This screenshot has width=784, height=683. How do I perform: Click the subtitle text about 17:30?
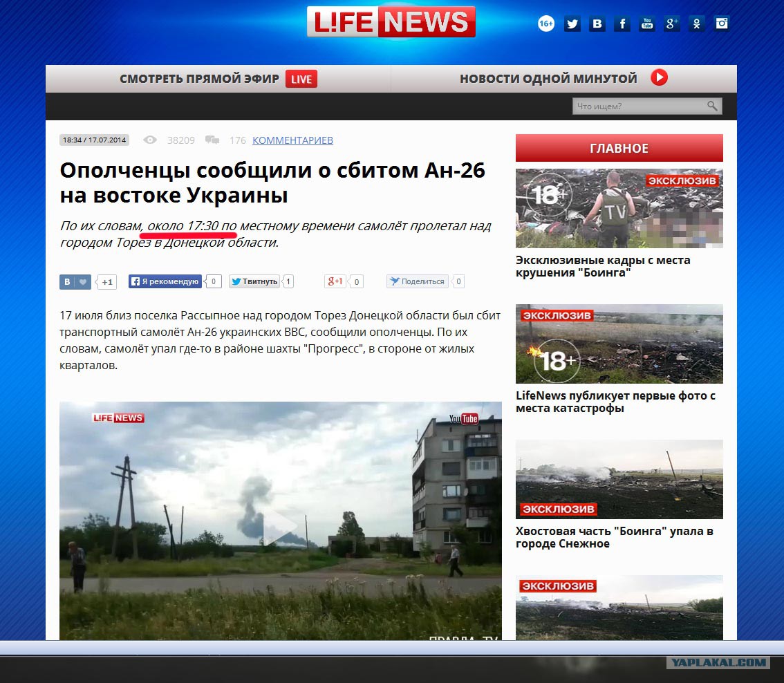coord(275,234)
